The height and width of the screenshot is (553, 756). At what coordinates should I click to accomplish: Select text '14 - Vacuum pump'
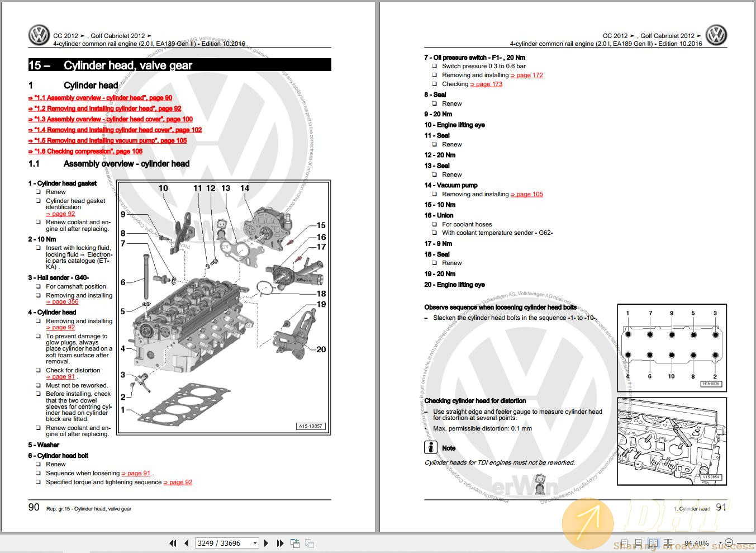click(451, 185)
